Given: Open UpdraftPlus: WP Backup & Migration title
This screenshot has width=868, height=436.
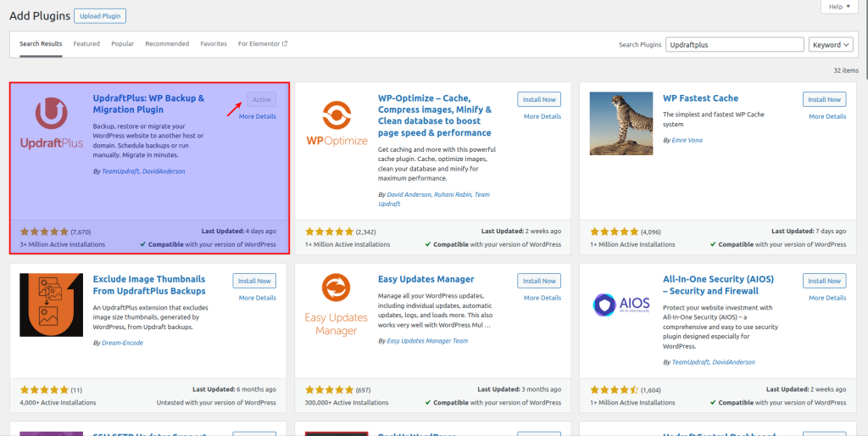Looking at the screenshot, I should pyautogui.click(x=148, y=103).
